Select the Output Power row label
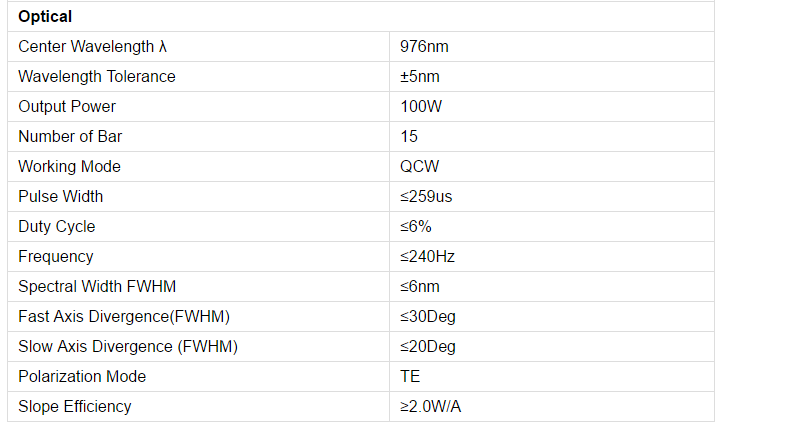This screenshot has width=796, height=425. pos(67,107)
